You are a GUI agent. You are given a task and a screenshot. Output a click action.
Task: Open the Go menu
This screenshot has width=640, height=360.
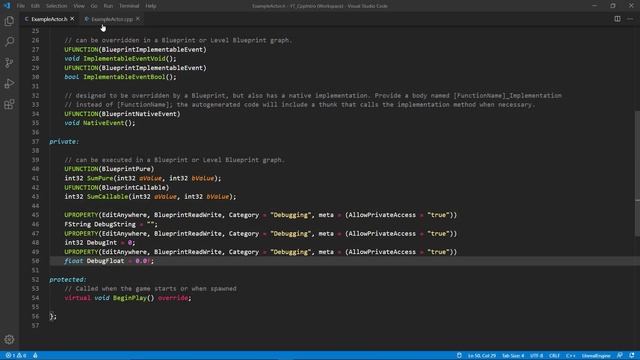[x=94, y=6]
